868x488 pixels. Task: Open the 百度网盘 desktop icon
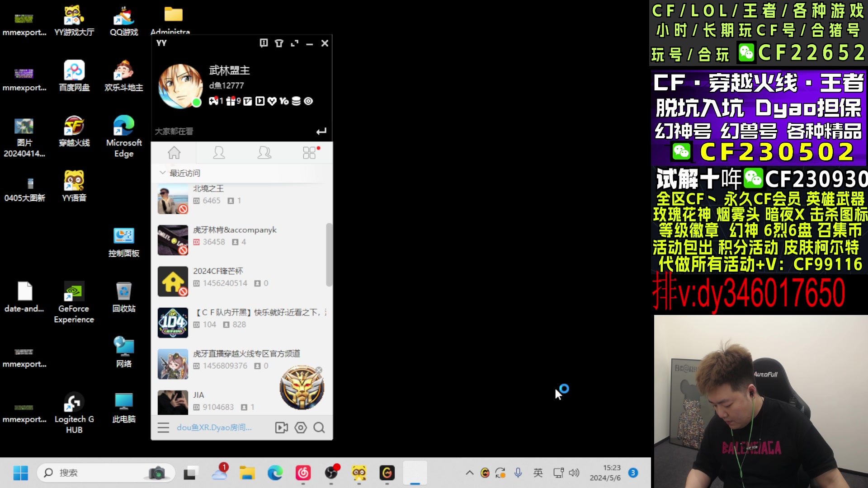74,76
